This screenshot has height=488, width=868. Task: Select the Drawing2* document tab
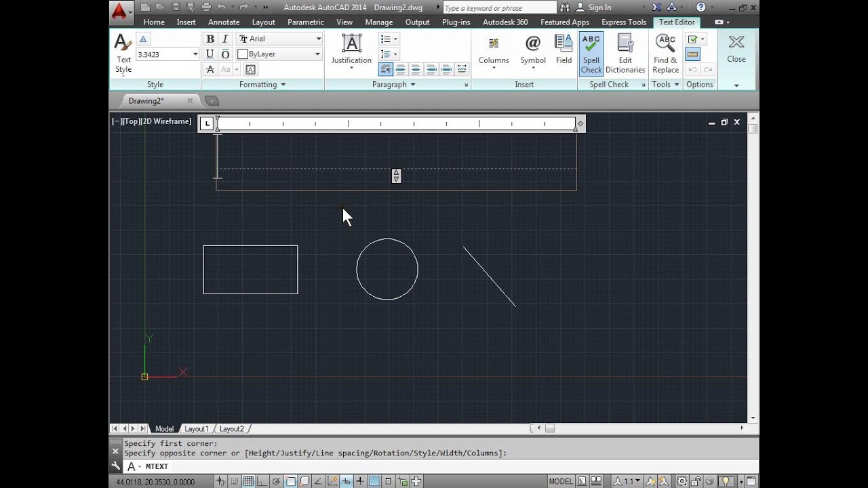(146, 101)
